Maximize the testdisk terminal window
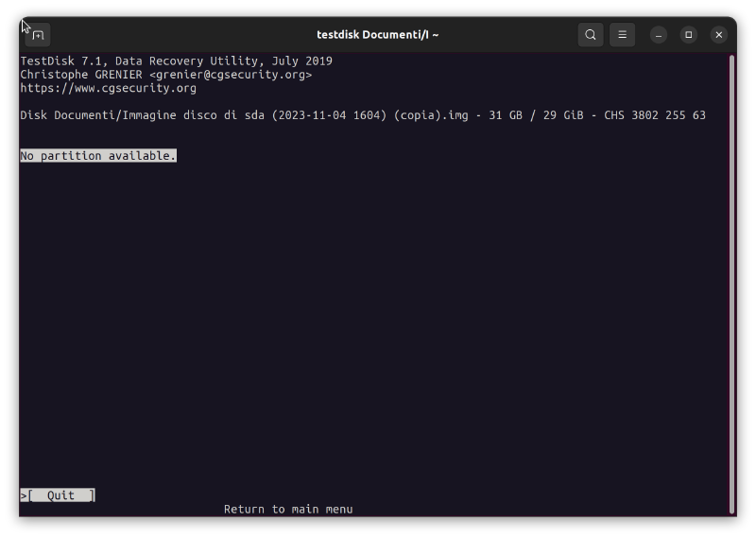This screenshot has height=538, width=756. (x=689, y=35)
